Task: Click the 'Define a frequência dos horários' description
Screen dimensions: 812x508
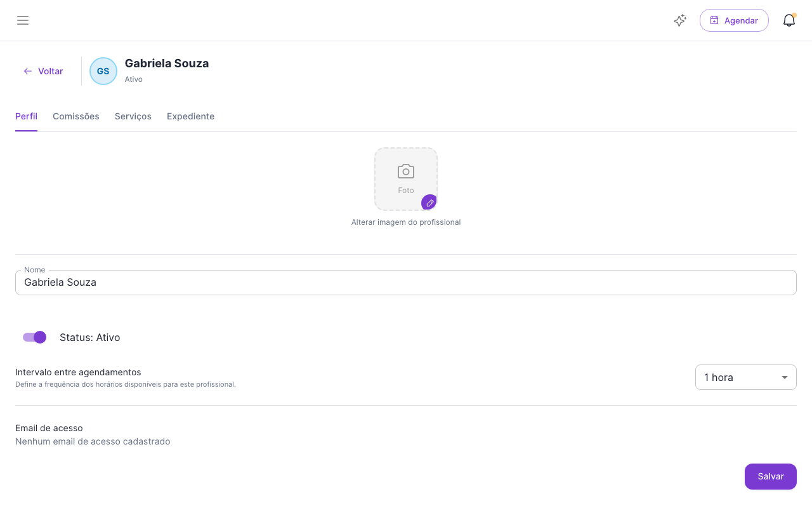Action: 126,384
